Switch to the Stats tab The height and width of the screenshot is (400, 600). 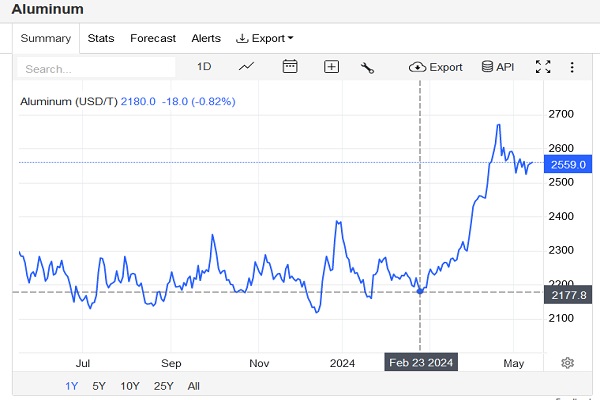click(x=101, y=38)
